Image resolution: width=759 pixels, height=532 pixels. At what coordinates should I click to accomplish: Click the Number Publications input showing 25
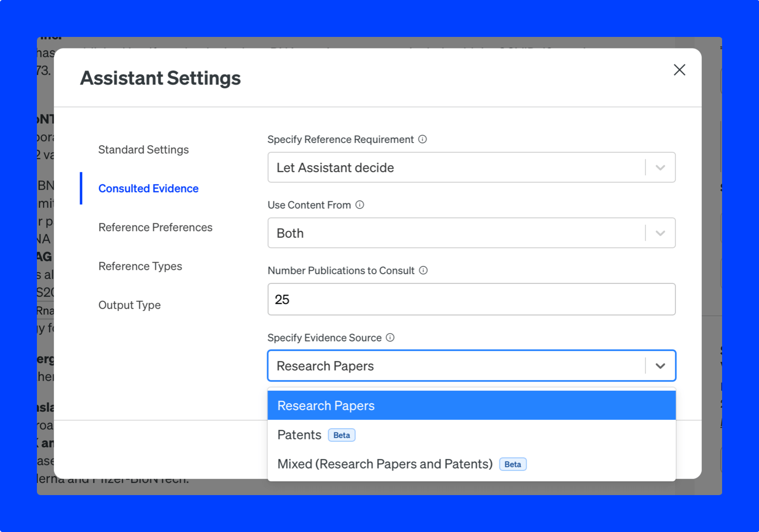click(x=471, y=299)
